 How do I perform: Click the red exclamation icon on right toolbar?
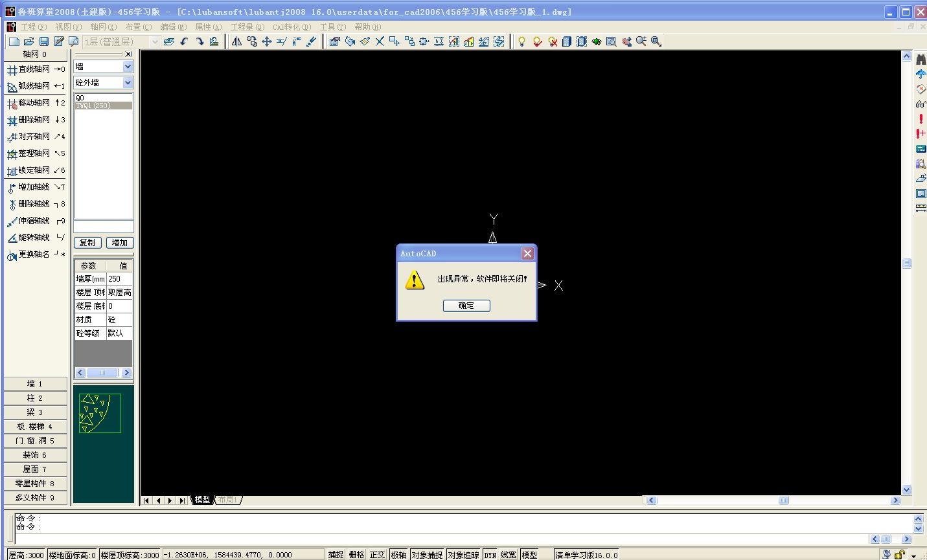[x=921, y=119]
